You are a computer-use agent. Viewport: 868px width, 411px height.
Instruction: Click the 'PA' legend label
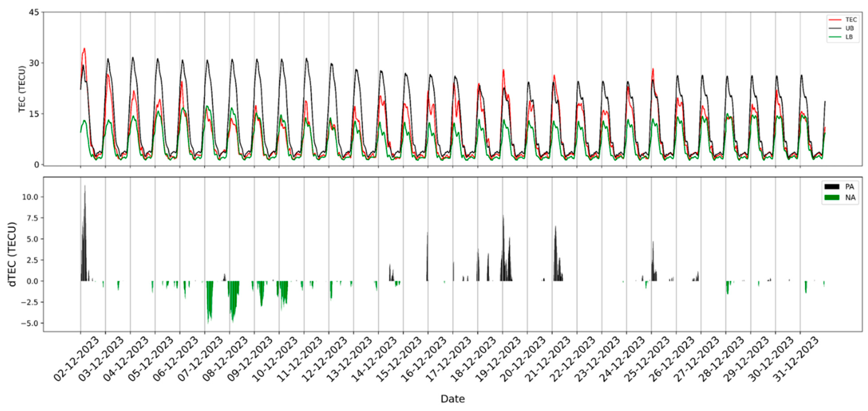click(x=850, y=187)
